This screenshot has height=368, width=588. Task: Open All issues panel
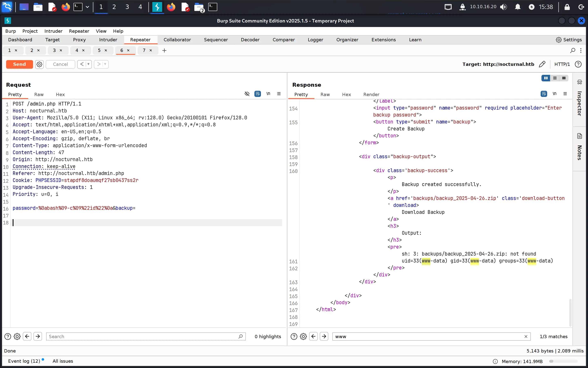tap(63, 361)
